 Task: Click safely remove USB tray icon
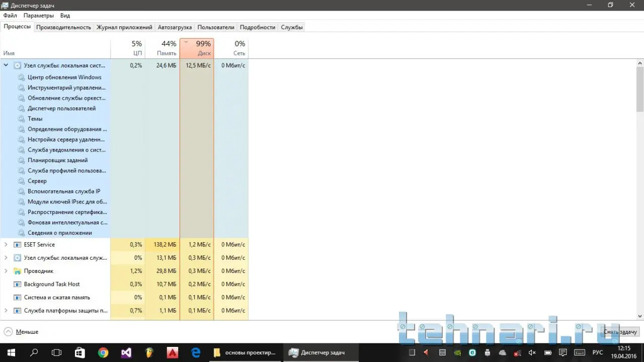coord(488,352)
